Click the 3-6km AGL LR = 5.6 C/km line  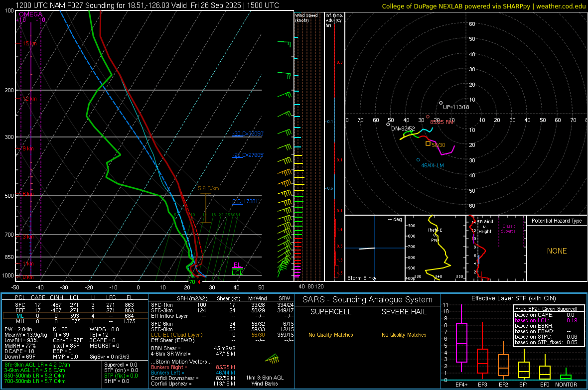coord(35,370)
